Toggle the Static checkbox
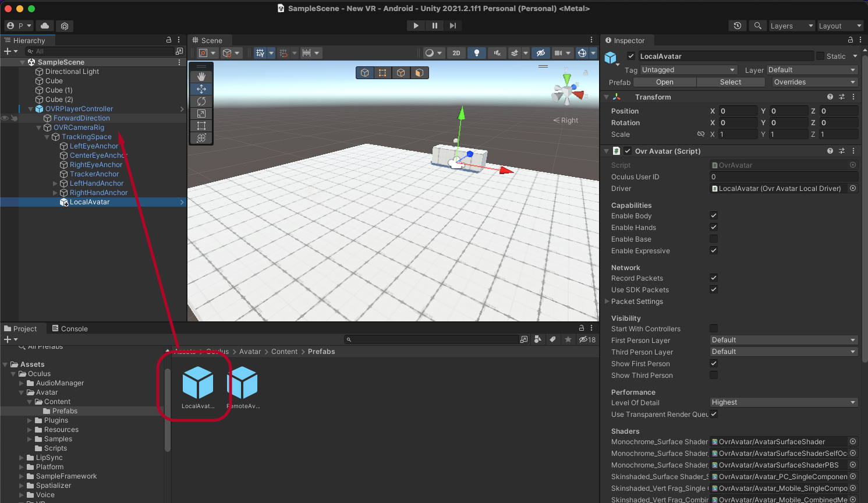The image size is (868, 503). coord(820,56)
